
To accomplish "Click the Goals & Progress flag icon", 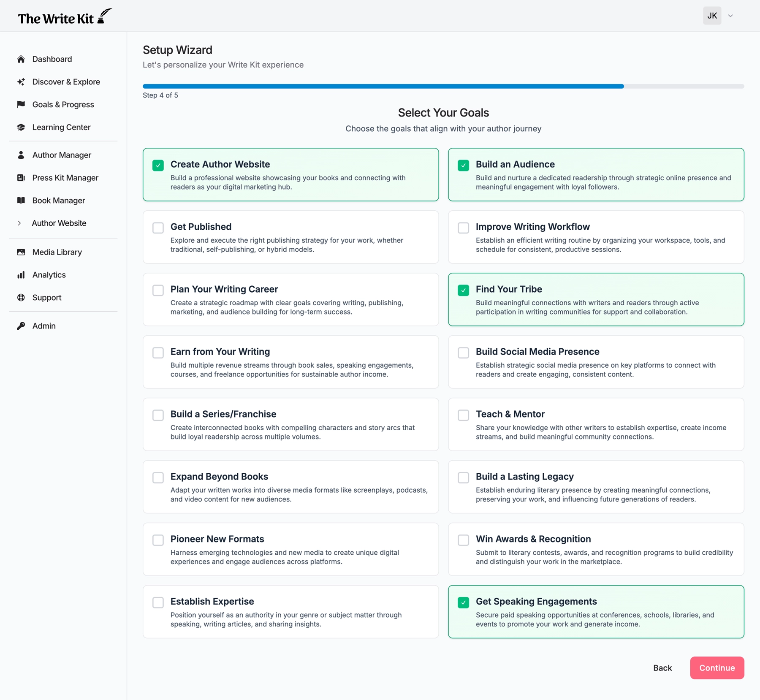I will coord(21,104).
